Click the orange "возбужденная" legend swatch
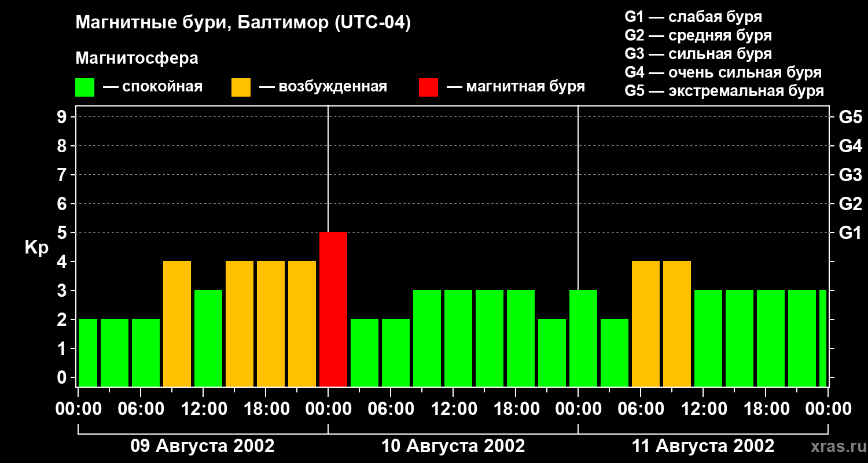This screenshot has height=463, width=868. pyautogui.click(x=241, y=87)
